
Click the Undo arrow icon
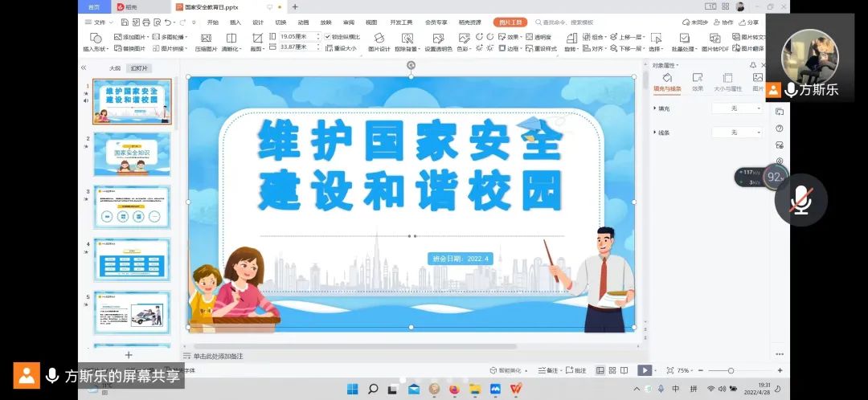pyautogui.click(x=167, y=22)
